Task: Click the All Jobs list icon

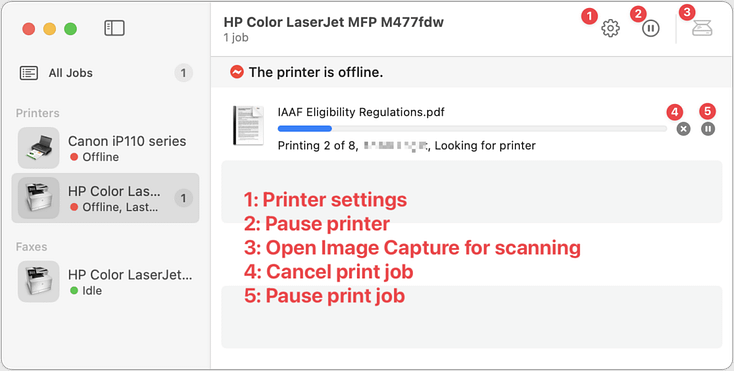Action: pyautogui.click(x=29, y=73)
